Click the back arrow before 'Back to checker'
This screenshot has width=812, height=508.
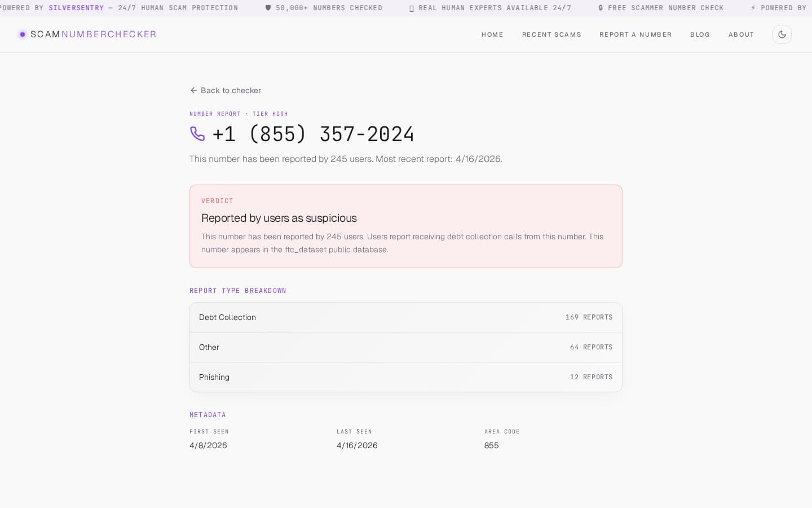click(x=194, y=90)
